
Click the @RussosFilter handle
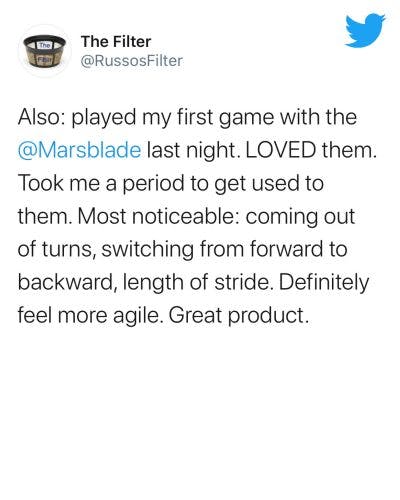click(132, 61)
